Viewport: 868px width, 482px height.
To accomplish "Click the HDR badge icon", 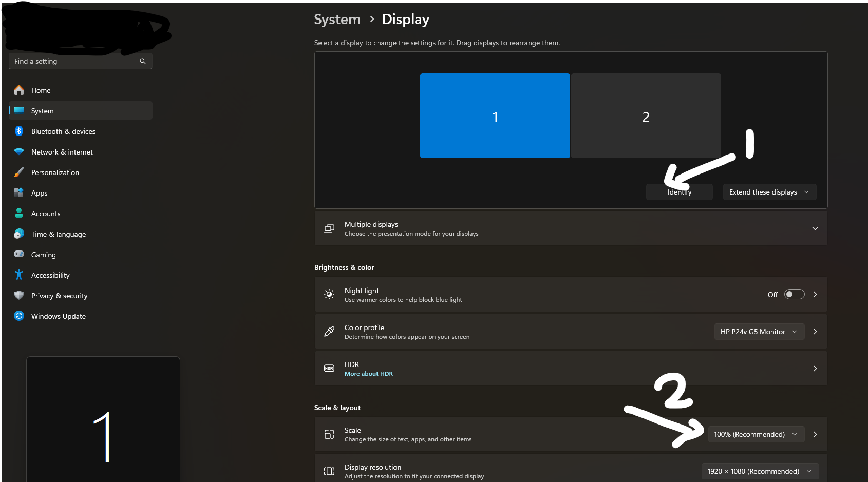I will (x=329, y=368).
